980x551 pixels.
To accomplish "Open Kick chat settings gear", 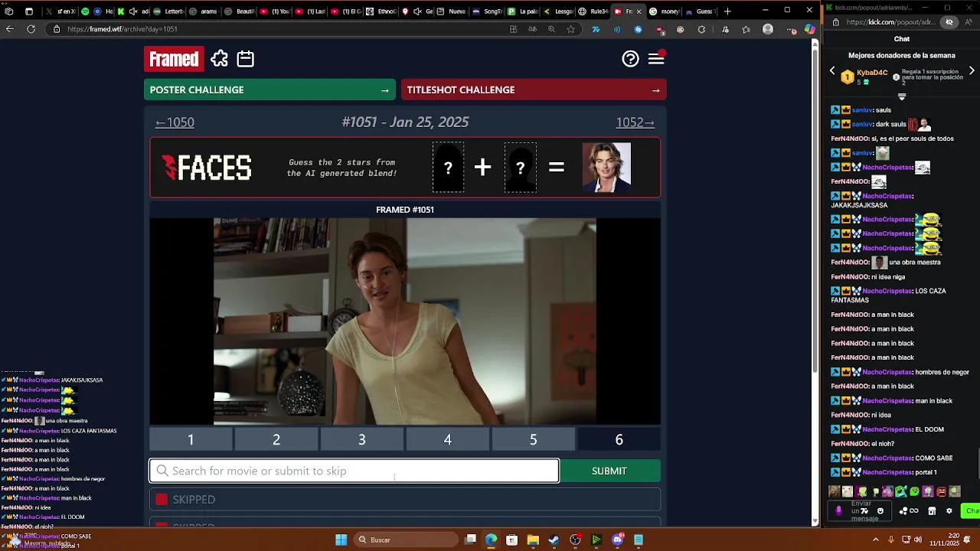I will click(x=949, y=510).
